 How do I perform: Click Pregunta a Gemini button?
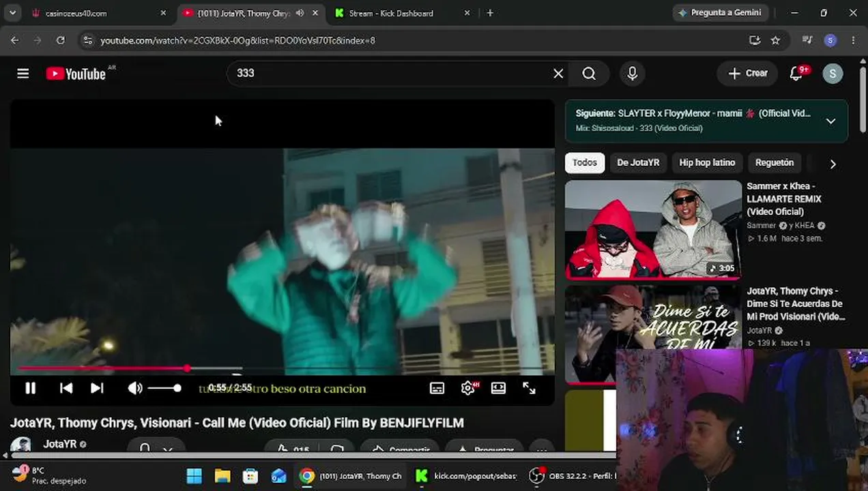point(721,12)
